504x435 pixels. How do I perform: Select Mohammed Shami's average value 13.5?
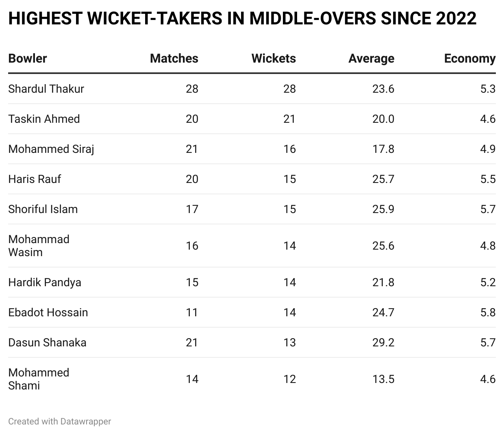click(383, 379)
